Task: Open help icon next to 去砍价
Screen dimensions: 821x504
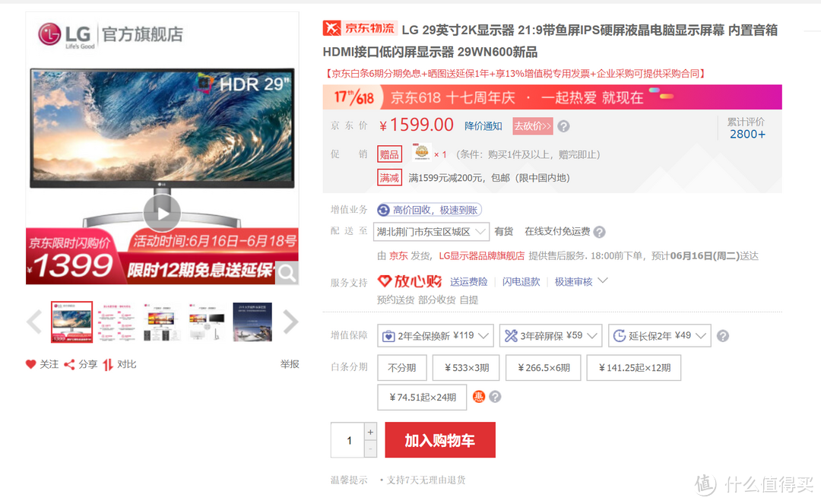Action: point(563,126)
